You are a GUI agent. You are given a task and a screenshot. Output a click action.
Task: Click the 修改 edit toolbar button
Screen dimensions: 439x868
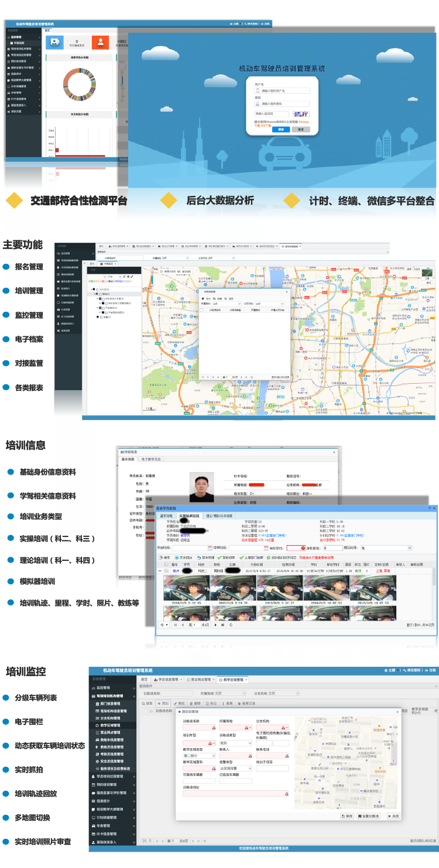click(x=179, y=702)
